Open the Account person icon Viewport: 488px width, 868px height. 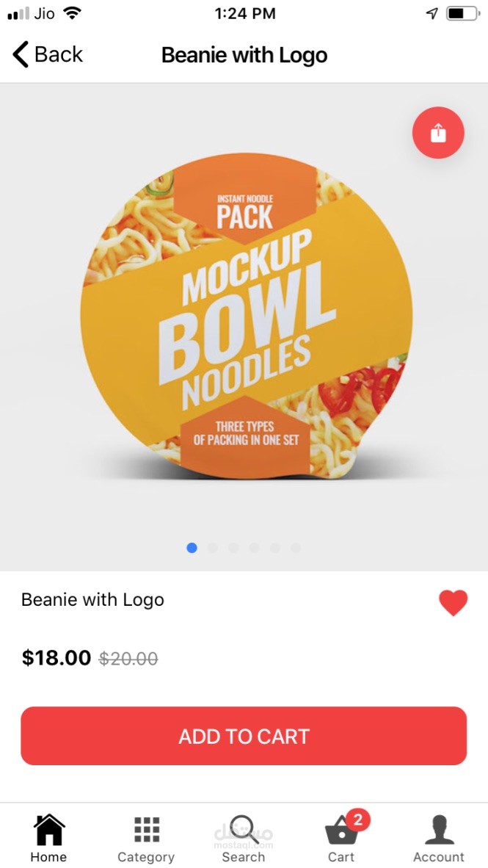tap(440, 830)
